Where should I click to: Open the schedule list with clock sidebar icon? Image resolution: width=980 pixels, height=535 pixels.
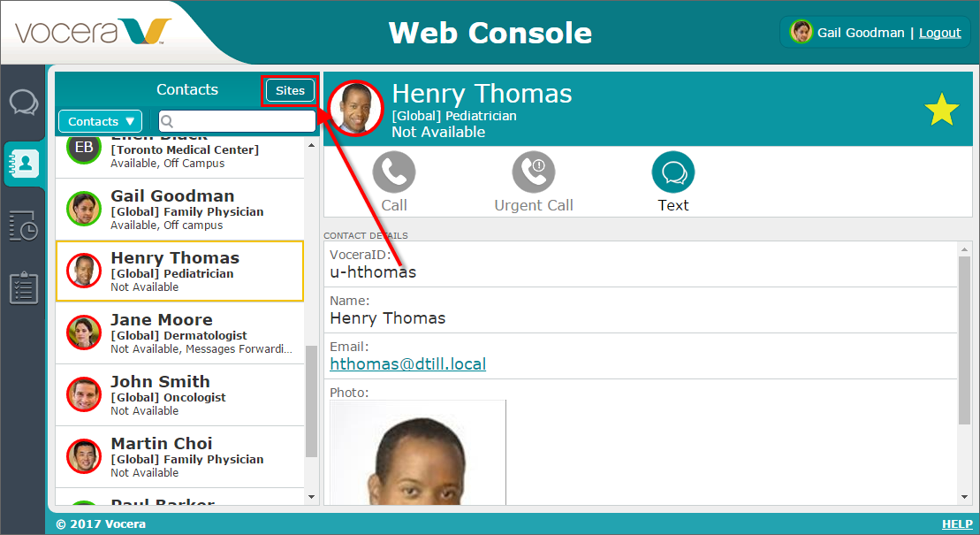(24, 225)
